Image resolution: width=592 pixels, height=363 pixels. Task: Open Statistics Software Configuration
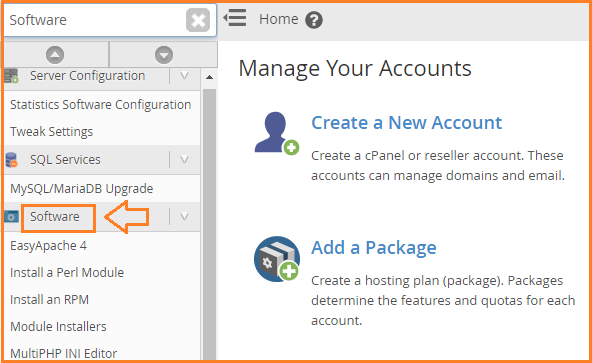pyautogui.click(x=100, y=105)
